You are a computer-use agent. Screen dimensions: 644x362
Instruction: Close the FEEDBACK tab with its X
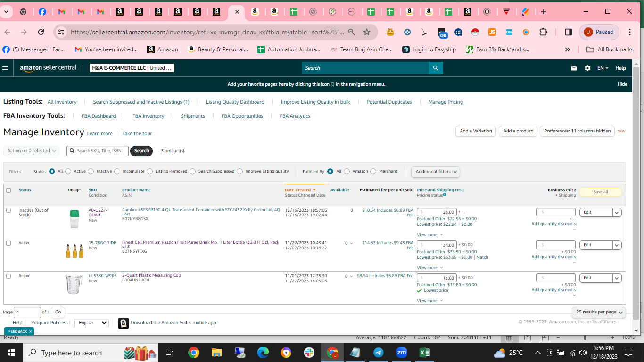(31, 331)
